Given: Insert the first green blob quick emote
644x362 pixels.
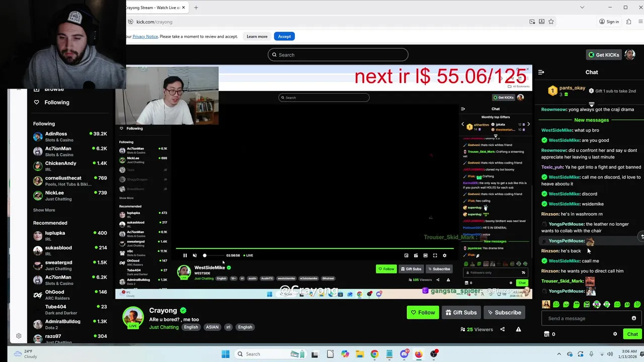Looking at the screenshot, I should pyautogui.click(x=556, y=304).
